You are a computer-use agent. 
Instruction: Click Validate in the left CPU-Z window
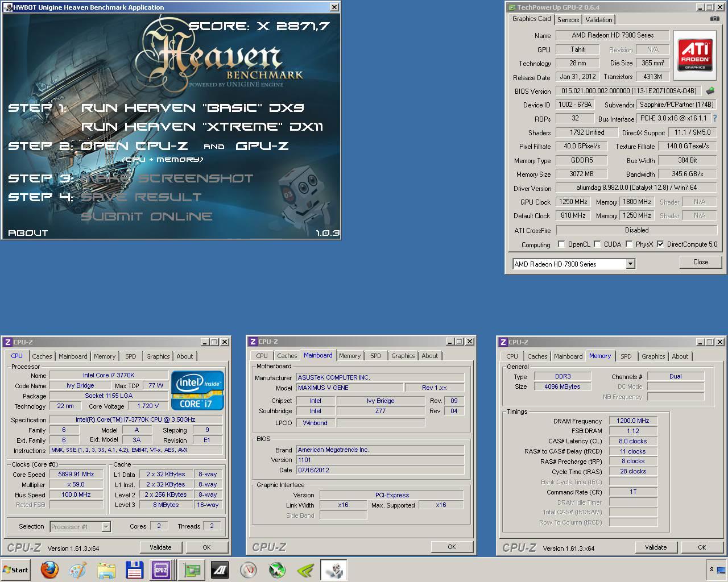pyautogui.click(x=160, y=547)
